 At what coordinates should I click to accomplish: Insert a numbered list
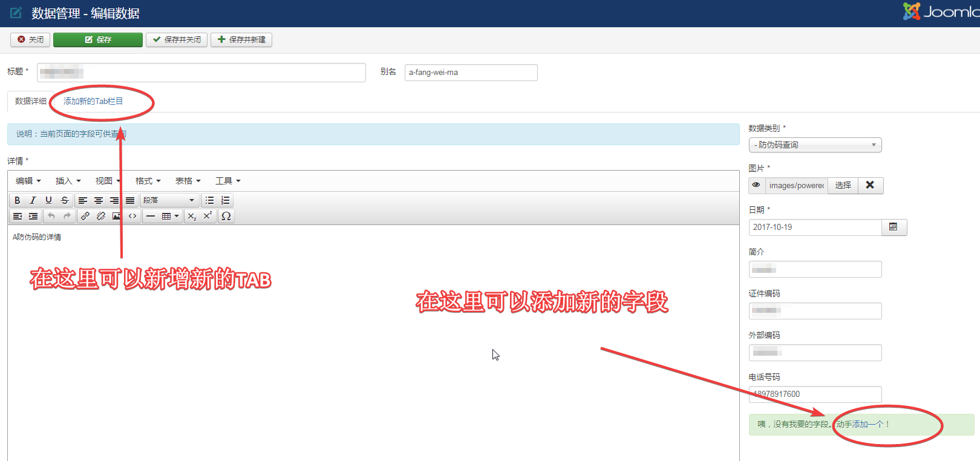coord(226,200)
